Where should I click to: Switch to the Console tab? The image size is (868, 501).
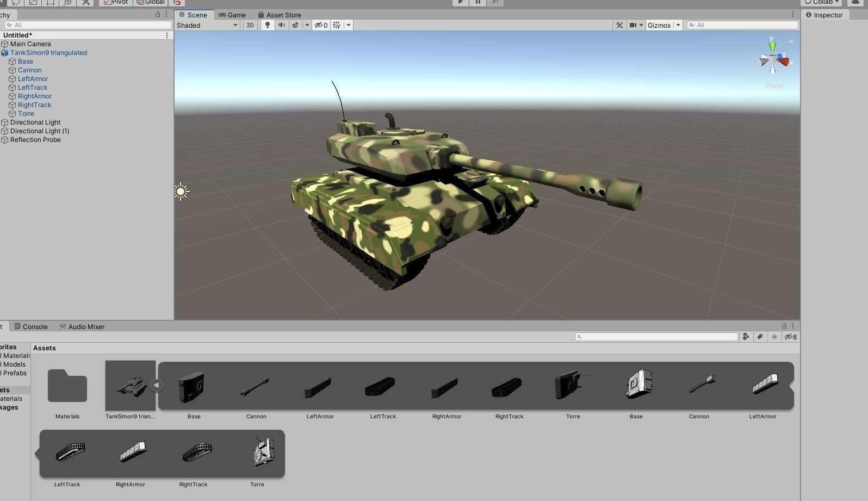click(31, 326)
